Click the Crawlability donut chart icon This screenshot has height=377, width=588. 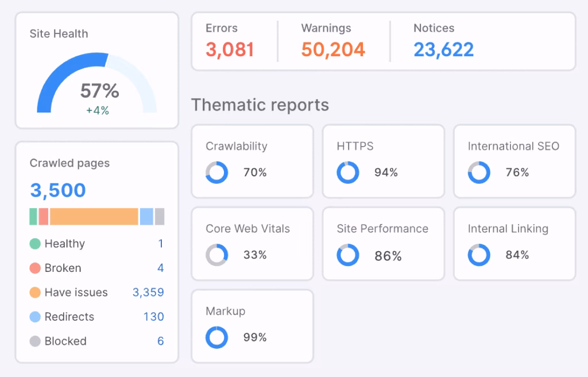[217, 172]
